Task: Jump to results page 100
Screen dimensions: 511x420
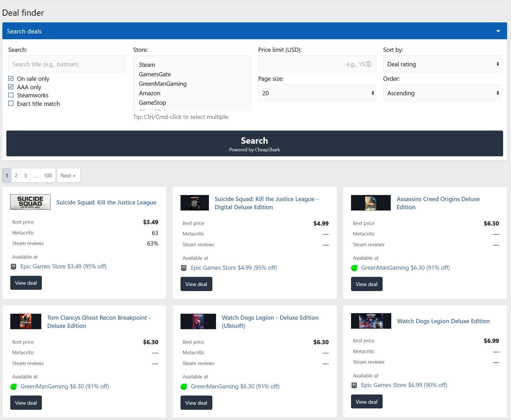Action: [48, 176]
